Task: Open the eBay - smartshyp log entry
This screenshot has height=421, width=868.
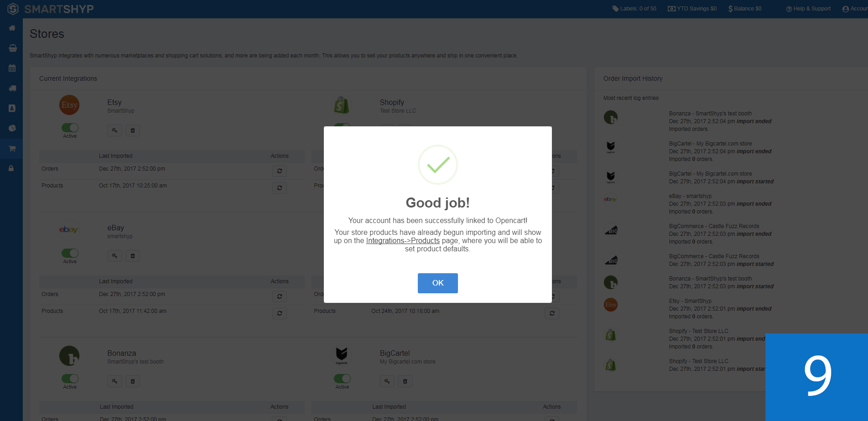Action: pyautogui.click(x=720, y=204)
